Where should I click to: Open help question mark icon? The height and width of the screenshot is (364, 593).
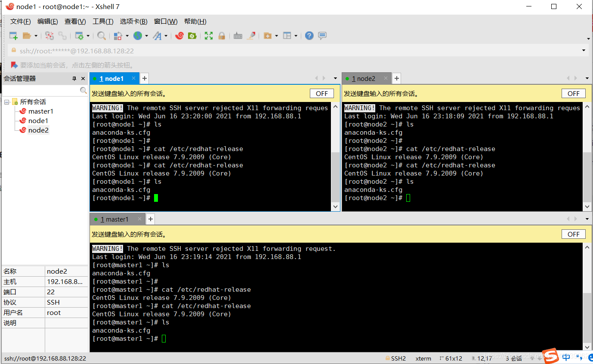pyautogui.click(x=309, y=36)
